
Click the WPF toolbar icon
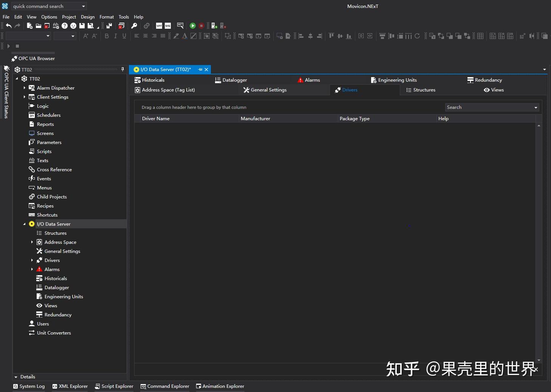coord(159,26)
